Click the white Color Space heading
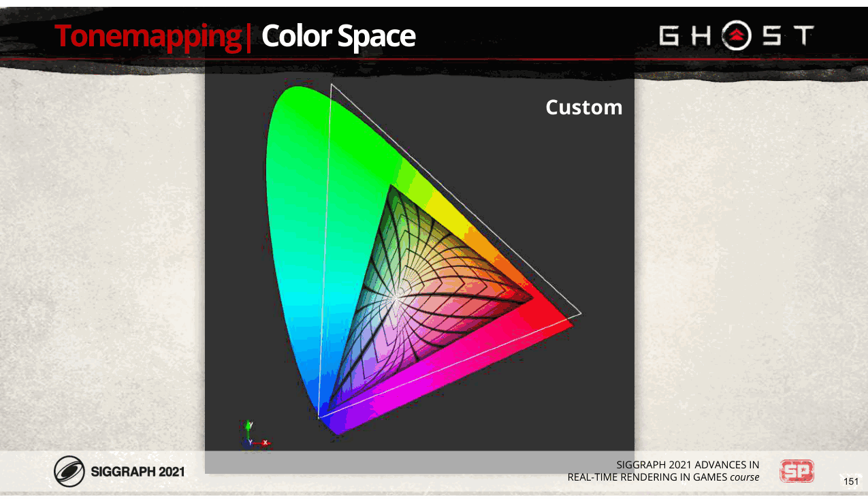This screenshot has height=499, width=868. [338, 36]
